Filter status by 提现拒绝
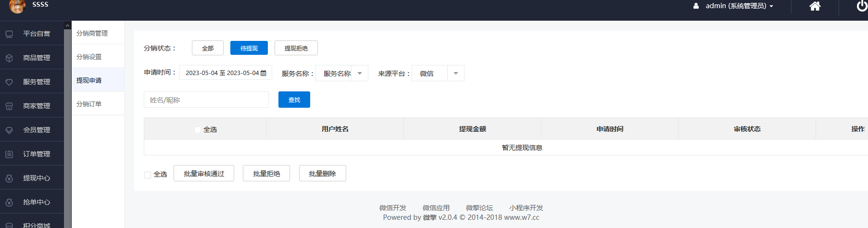 pos(296,48)
